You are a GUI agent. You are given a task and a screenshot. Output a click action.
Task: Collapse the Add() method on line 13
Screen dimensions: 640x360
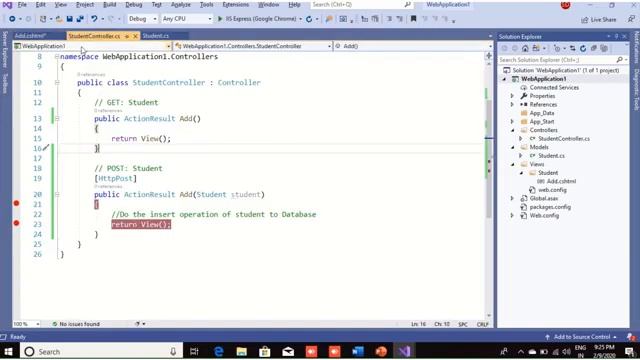point(57,118)
